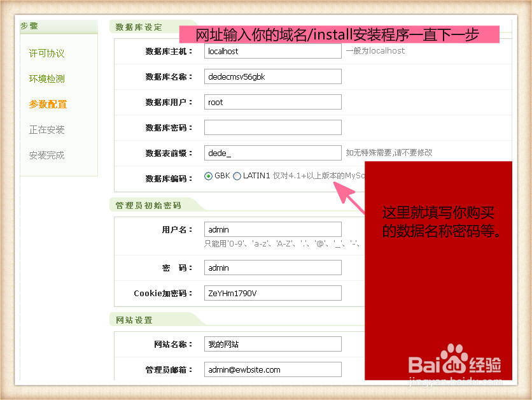Click the Cookie加密码 field ZeYHm1790V
The width and height of the screenshot is (532, 400).
point(273,294)
